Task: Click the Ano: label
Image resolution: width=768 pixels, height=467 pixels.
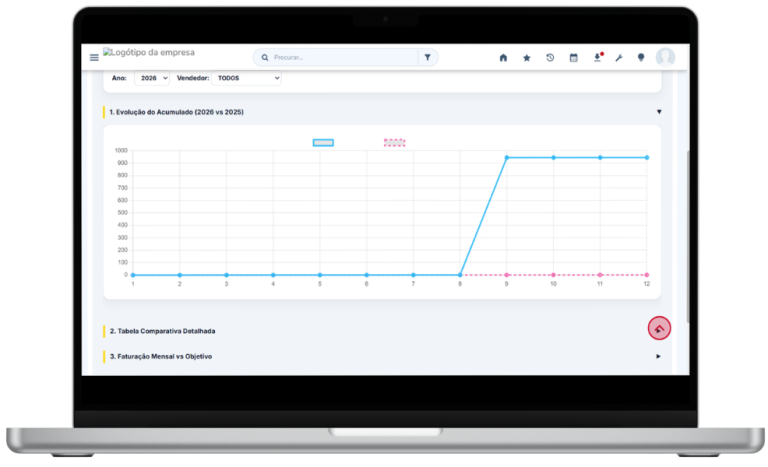Action: (119, 78)
